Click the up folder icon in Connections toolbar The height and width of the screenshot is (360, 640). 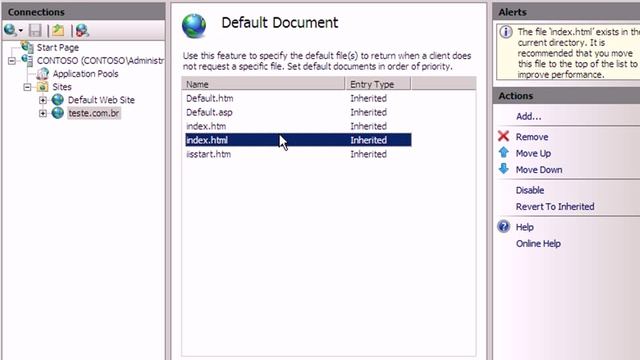point(58,30)
